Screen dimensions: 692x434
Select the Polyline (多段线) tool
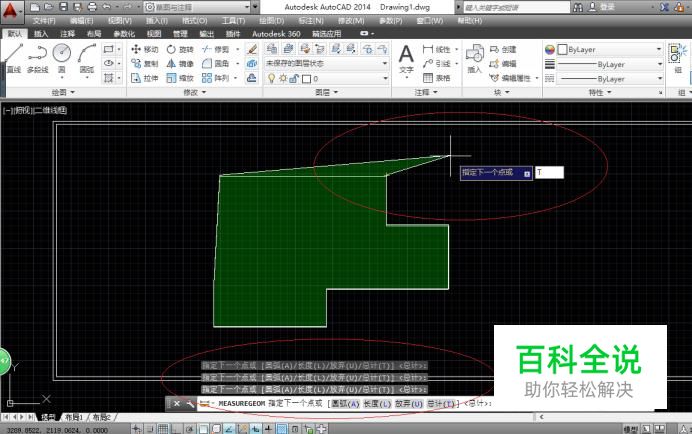38,58
